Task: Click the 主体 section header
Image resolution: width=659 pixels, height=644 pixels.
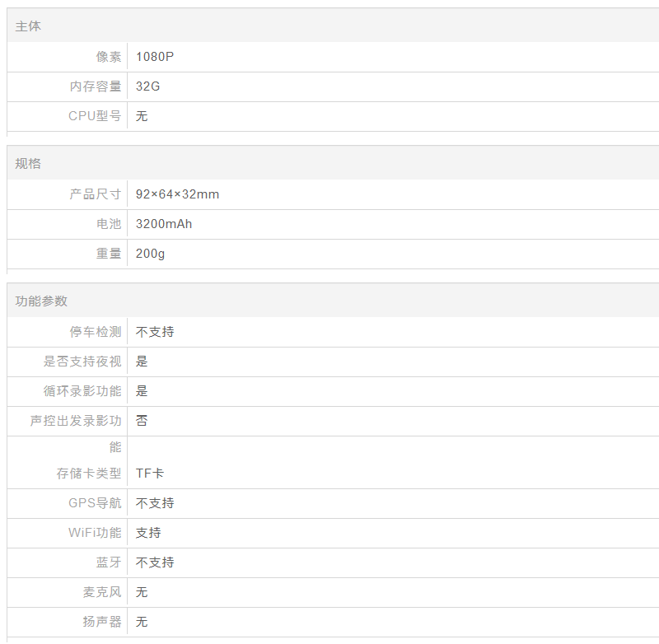Action: click(x=28, y=26)
